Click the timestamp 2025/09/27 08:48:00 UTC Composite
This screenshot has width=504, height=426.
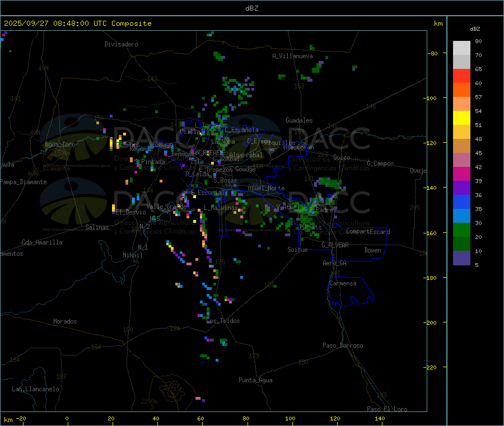point(78,24)
